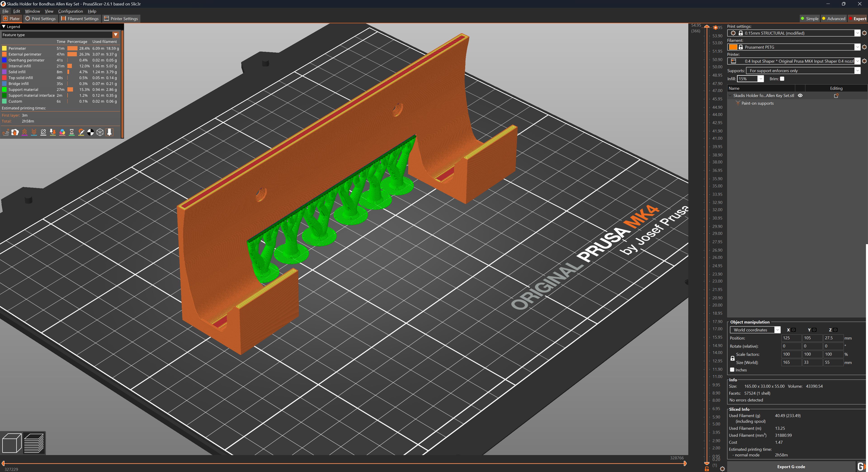
Task: Switch to 3D editor view cube icon
Action: point(12,443)
